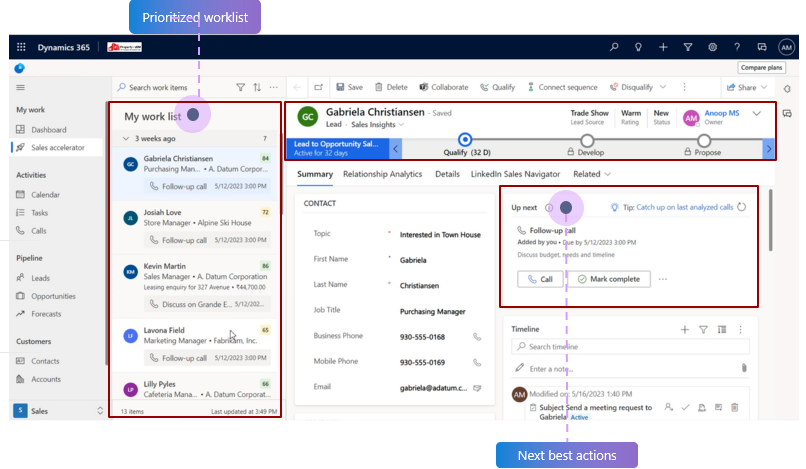Move process stages left with chevron
The height and width of the screenshot is (469, 806).
pyautogui.click(x=395, y=149)
